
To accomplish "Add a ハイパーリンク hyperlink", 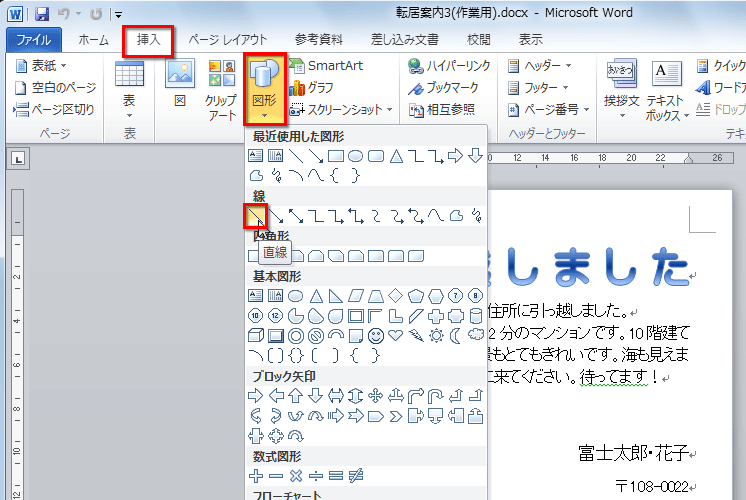I will [449, 66].
